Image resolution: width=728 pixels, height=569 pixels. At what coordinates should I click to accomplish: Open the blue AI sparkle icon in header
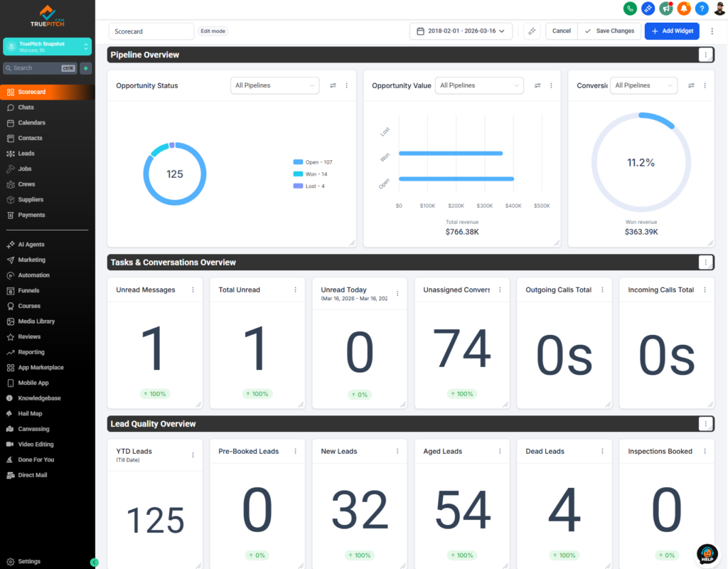tap(648, 9)
